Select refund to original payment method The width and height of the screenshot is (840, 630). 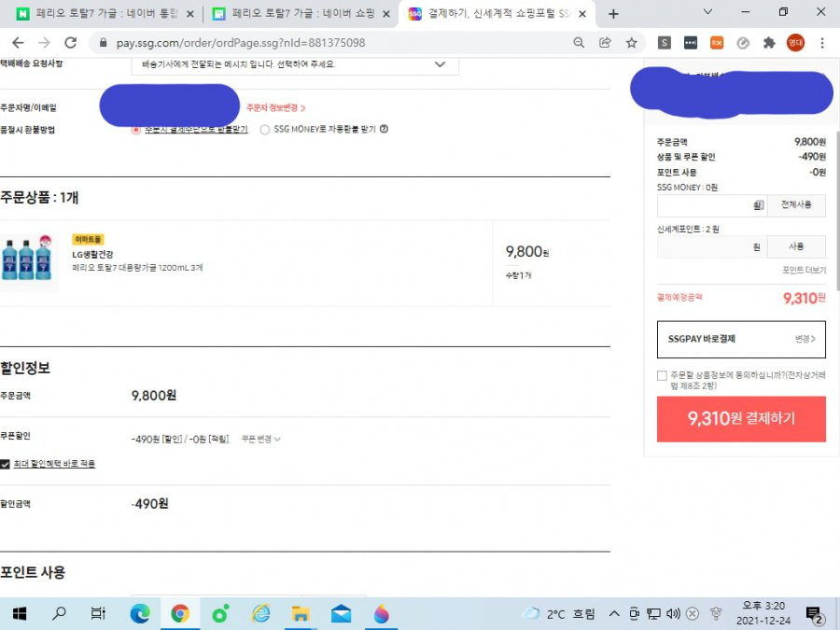point(136,130)
